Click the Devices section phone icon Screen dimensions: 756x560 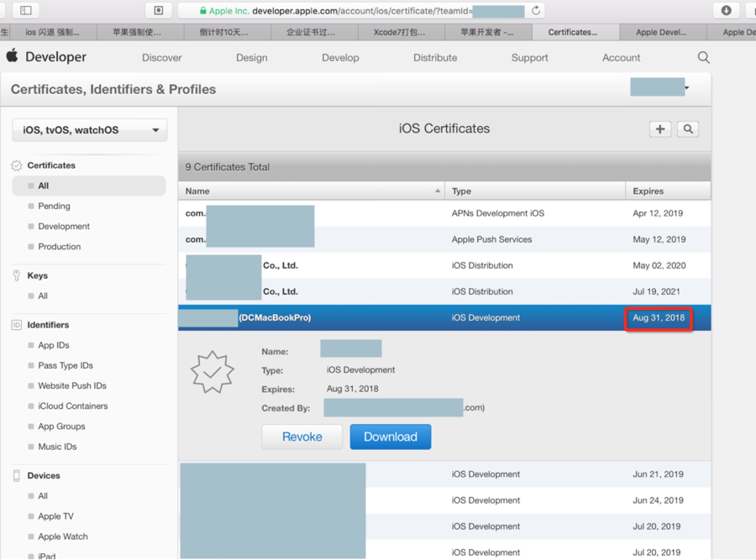[x=17, y=476]
